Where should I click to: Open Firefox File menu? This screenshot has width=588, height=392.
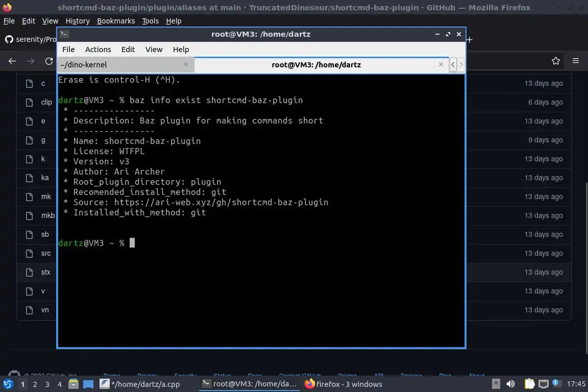click(x=9, y=21)
